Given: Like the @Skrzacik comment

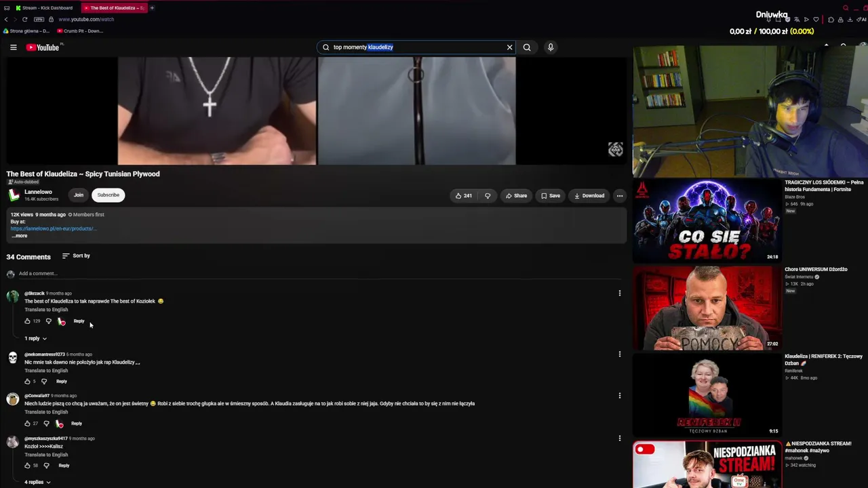Looking at the screenshot, I should [x=27, y=321].
